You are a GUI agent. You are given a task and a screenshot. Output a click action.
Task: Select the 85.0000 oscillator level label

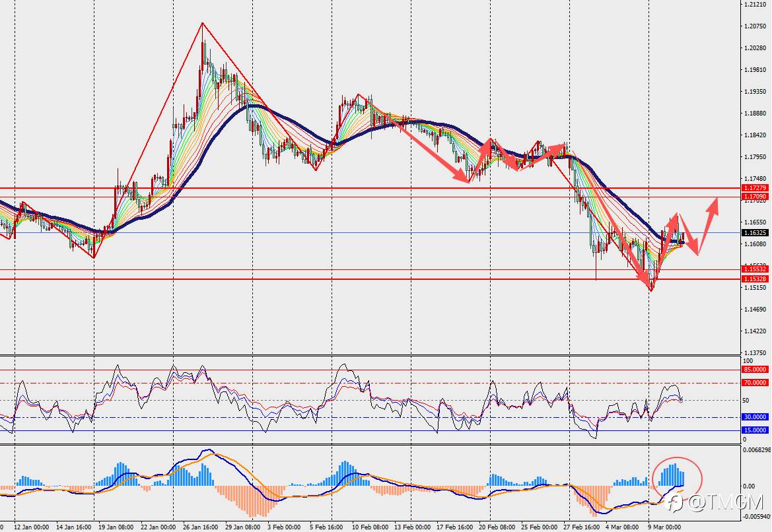click(x=755, y=370)
